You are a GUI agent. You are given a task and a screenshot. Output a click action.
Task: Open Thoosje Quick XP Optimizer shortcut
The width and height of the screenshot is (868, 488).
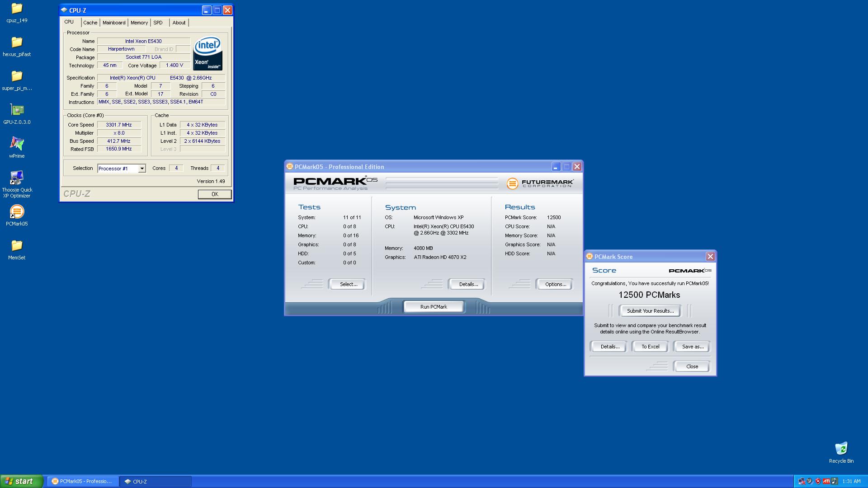click(x=17, y=184)
